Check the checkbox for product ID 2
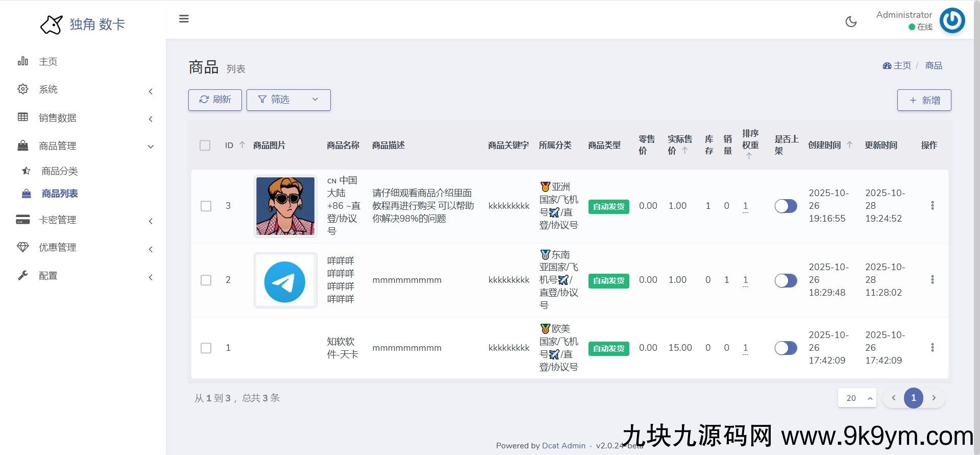This screenshot has width=980, height=455. coord(206,280)
